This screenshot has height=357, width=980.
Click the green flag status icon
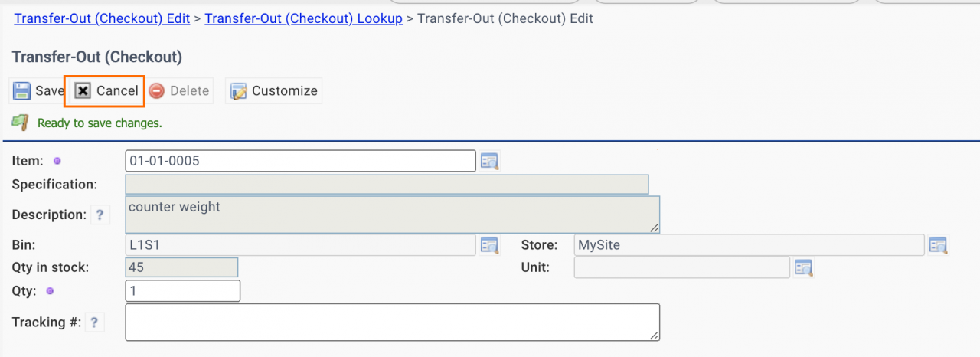pyautogui.click(x=21, y=122)
